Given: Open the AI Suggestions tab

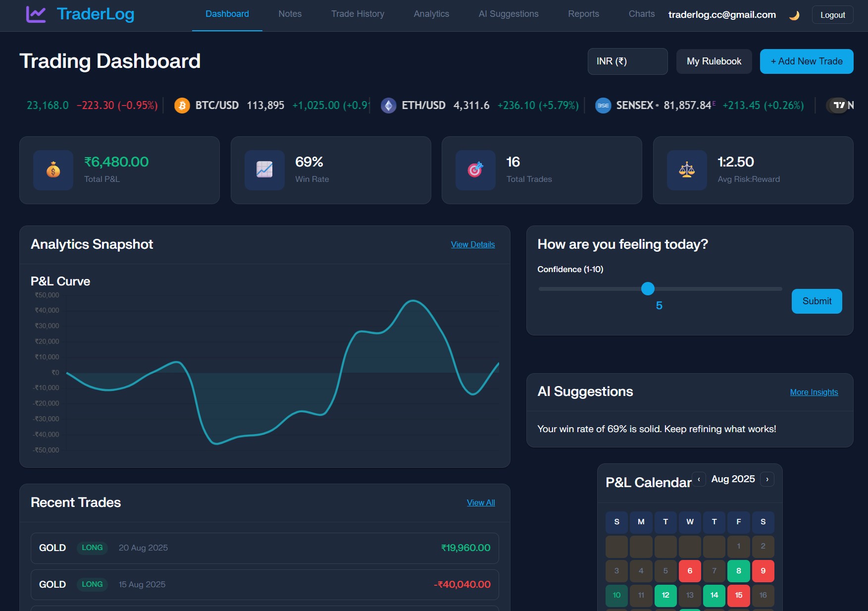Looking at the screenshot, I should (x=508, y=14).
